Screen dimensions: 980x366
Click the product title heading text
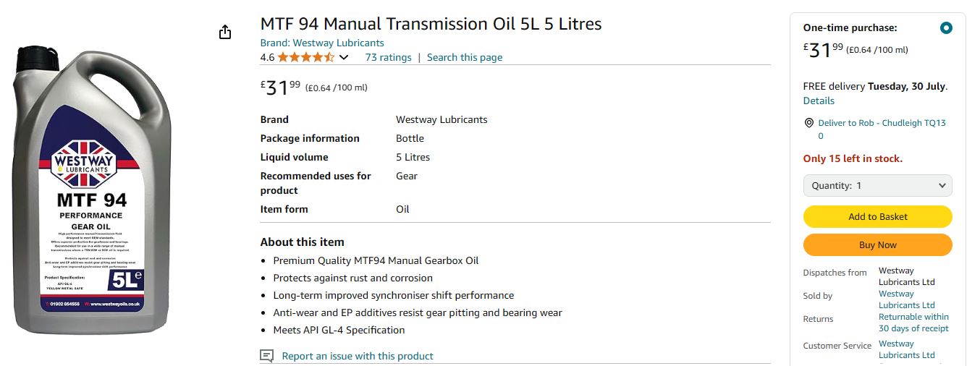tap(431, 23)
